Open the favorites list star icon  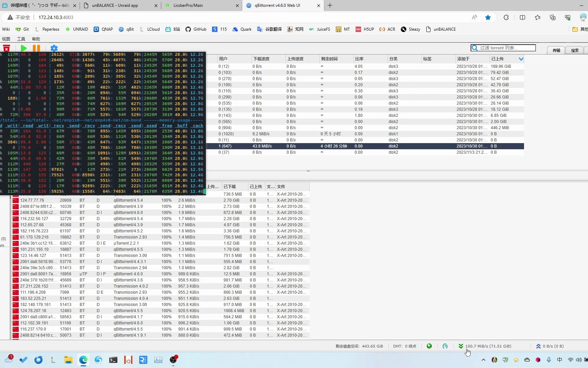538,17
